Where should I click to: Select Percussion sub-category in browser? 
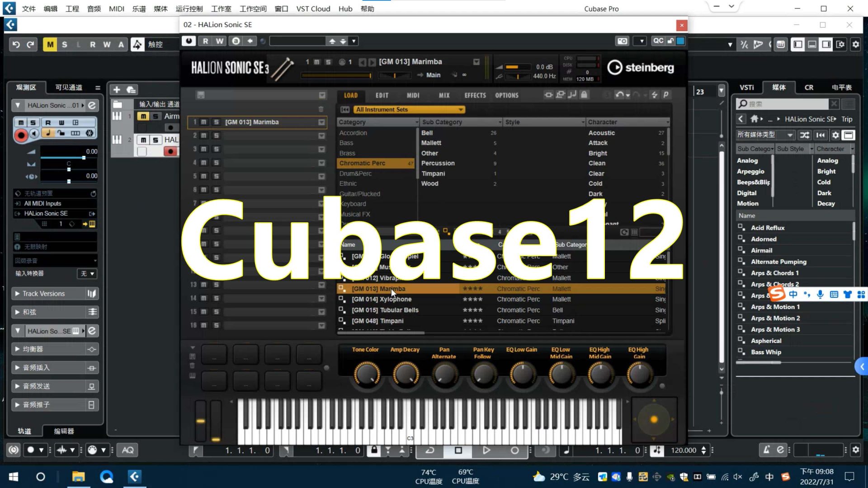pyautogui.click(x=438, y=163)
